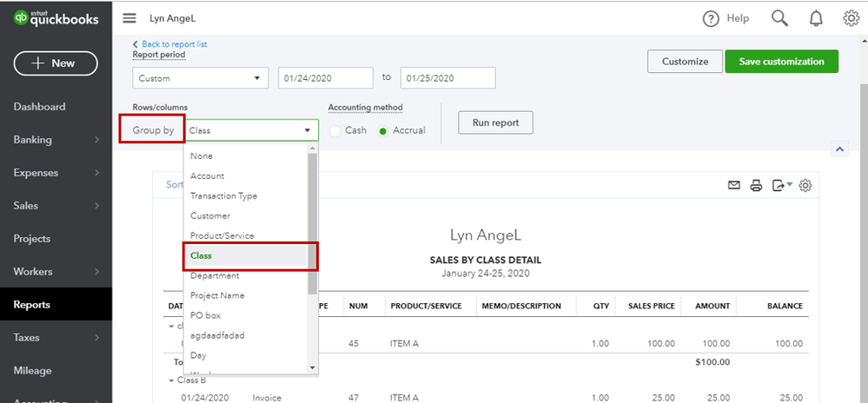The height and width of the screenshot is (403, 868).
Task: Click the dropdown list scrollbar thumb
Action: [312, 223]
